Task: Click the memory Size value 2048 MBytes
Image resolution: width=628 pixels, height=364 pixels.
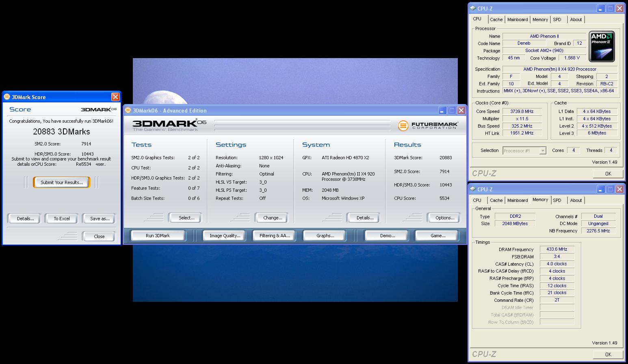Action: [515, 223]
